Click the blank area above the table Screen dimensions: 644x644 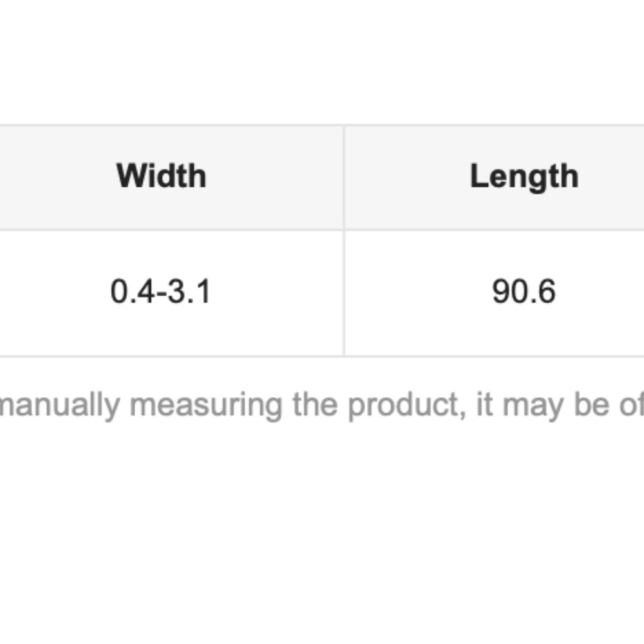coord(322,62)
